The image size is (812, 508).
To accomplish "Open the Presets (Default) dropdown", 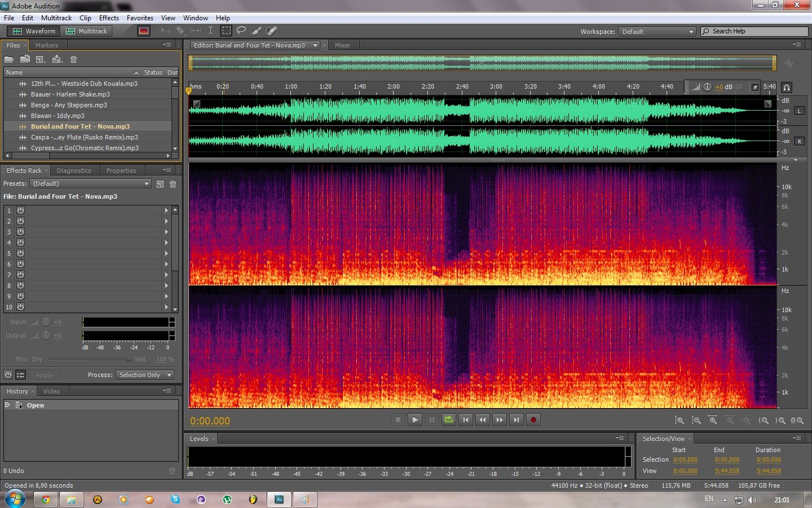I will click(90, 183).
